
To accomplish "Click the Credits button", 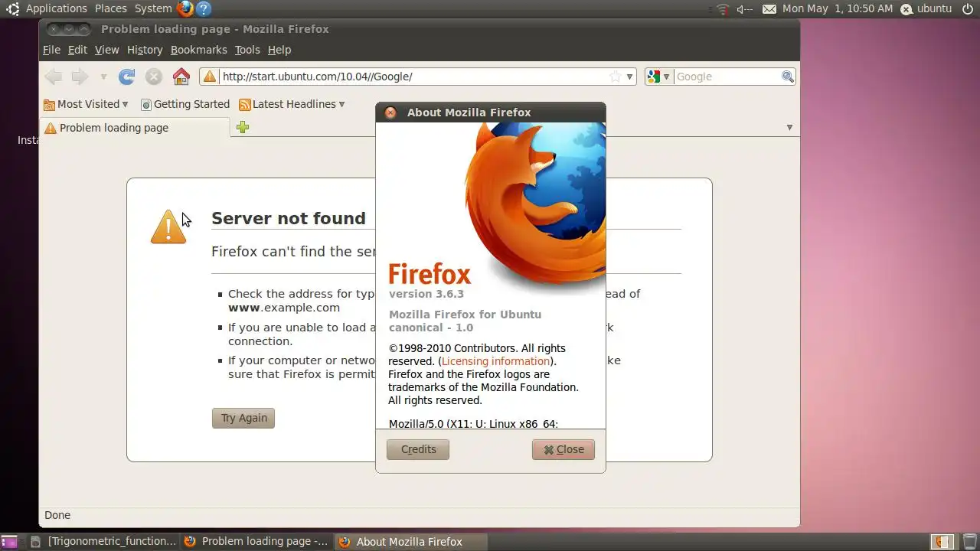I will coord(418,449).
